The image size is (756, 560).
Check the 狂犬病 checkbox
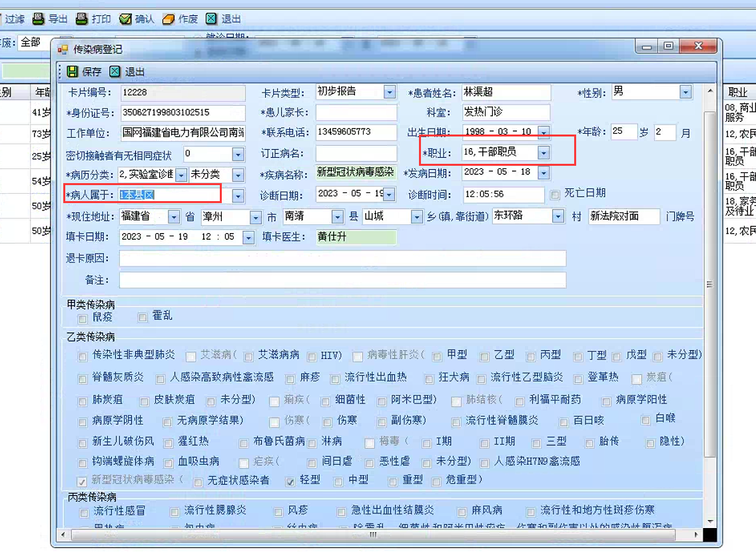(429, 379)
